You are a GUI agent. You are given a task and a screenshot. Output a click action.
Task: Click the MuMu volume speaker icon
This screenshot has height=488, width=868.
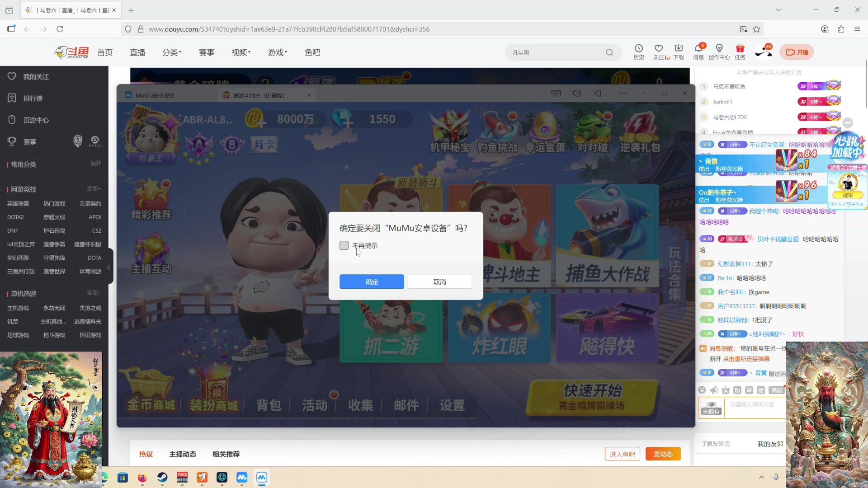[x=577, y=93]
